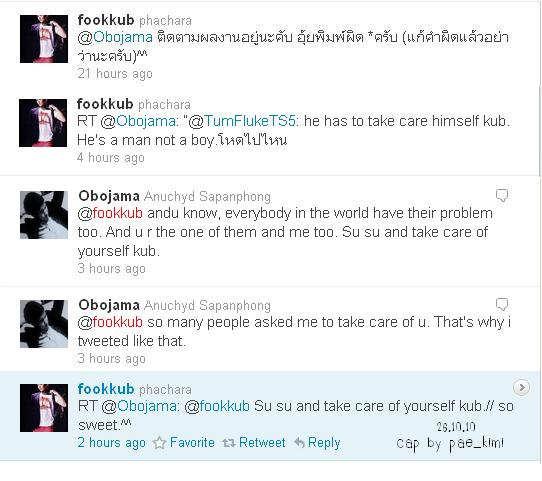
Task: Click the Retweet arrows icon
Action: point(228,443)
